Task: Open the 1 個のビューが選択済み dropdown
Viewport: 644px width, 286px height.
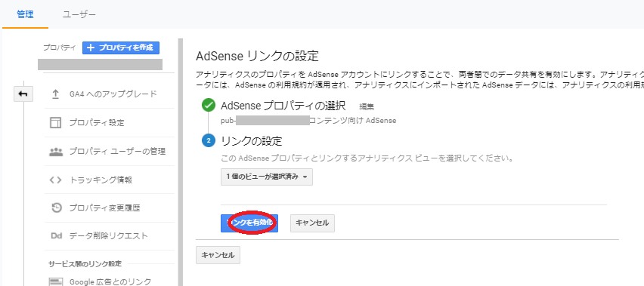Action: (x=267, y=177)
